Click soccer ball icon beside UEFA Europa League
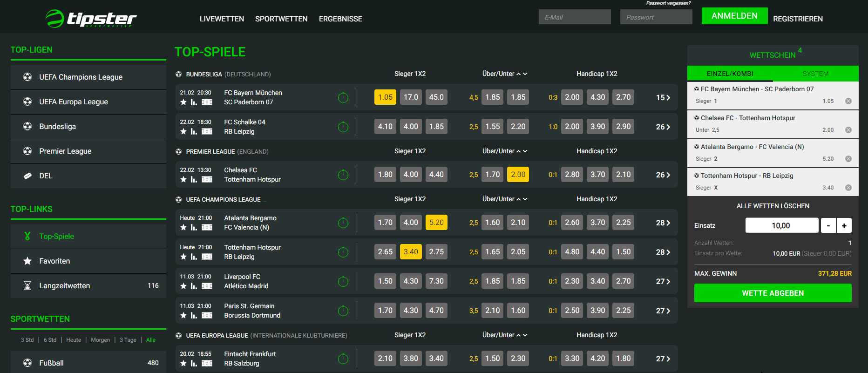Image resolution: width=868 pixels, height=373 pixels. [27, 102]
